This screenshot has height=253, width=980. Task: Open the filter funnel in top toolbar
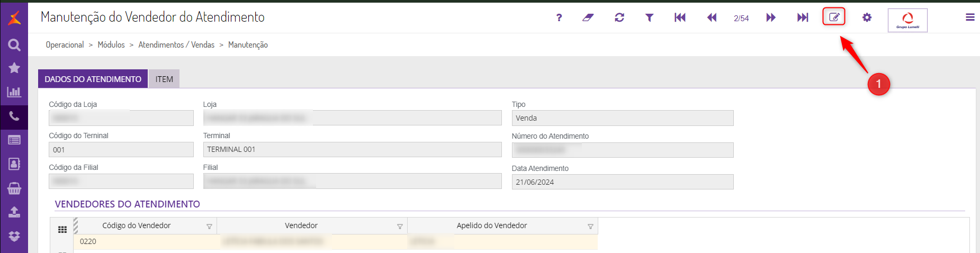[x=649, y=17]
